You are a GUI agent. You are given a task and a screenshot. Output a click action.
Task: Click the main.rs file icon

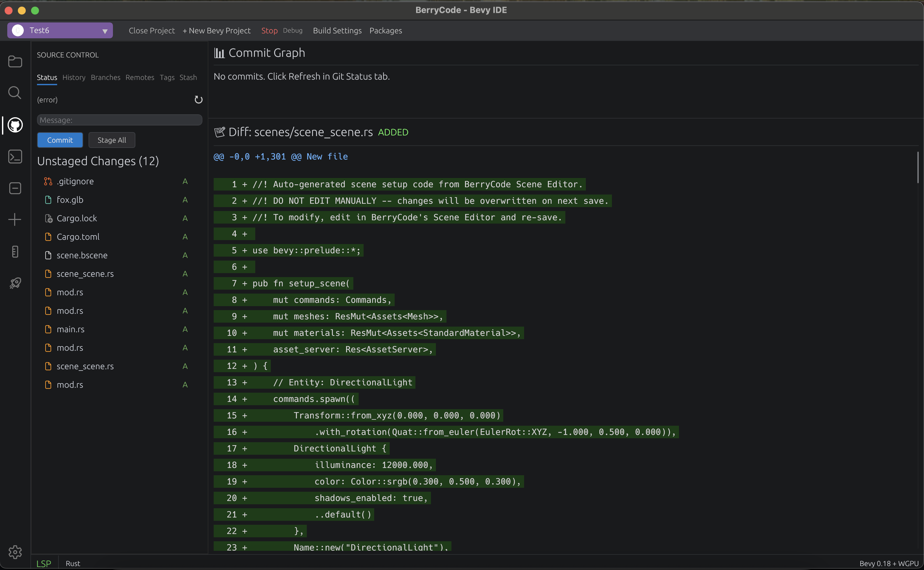pos(48,329)
